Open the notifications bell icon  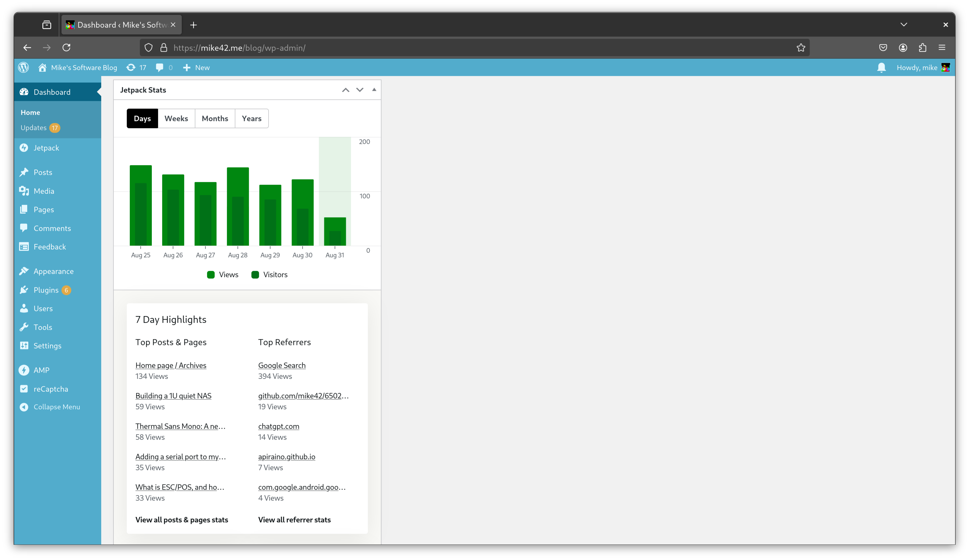click(x=881, y=68)
